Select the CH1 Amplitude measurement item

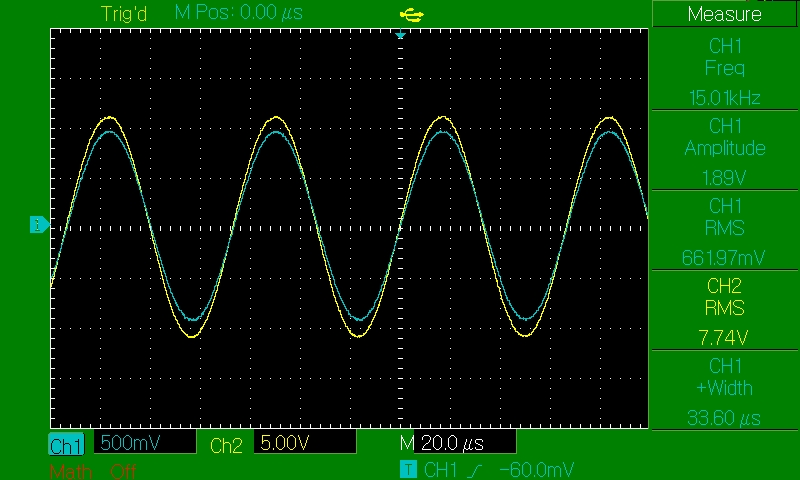click(x=725, y=148)
